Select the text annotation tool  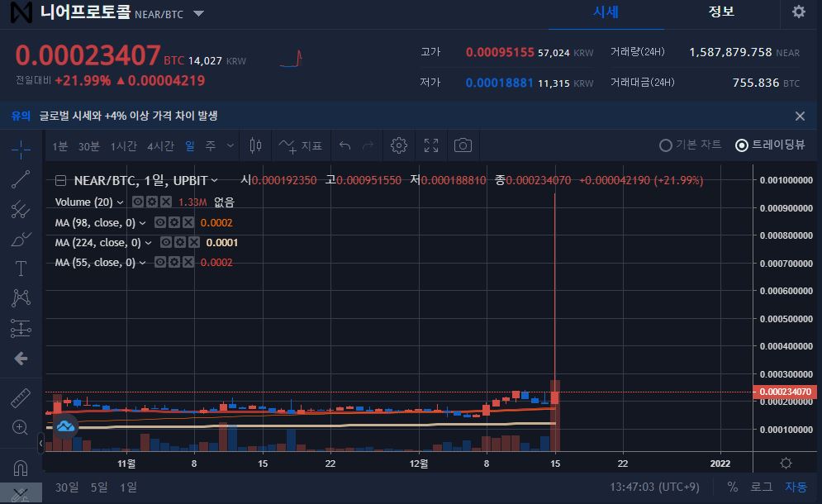tap(21, 269)
